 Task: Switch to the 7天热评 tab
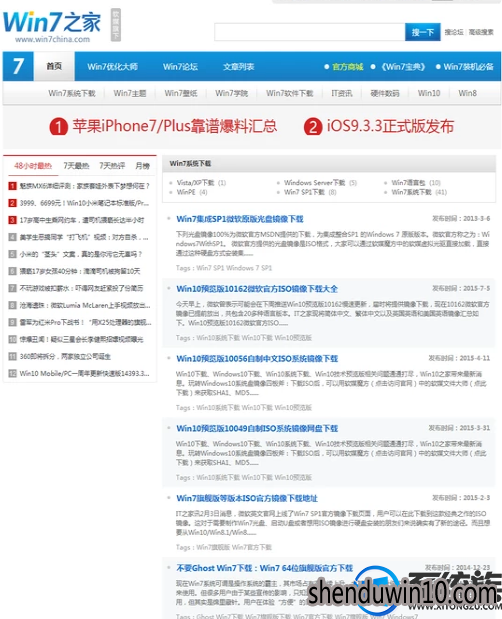(112, 166)
